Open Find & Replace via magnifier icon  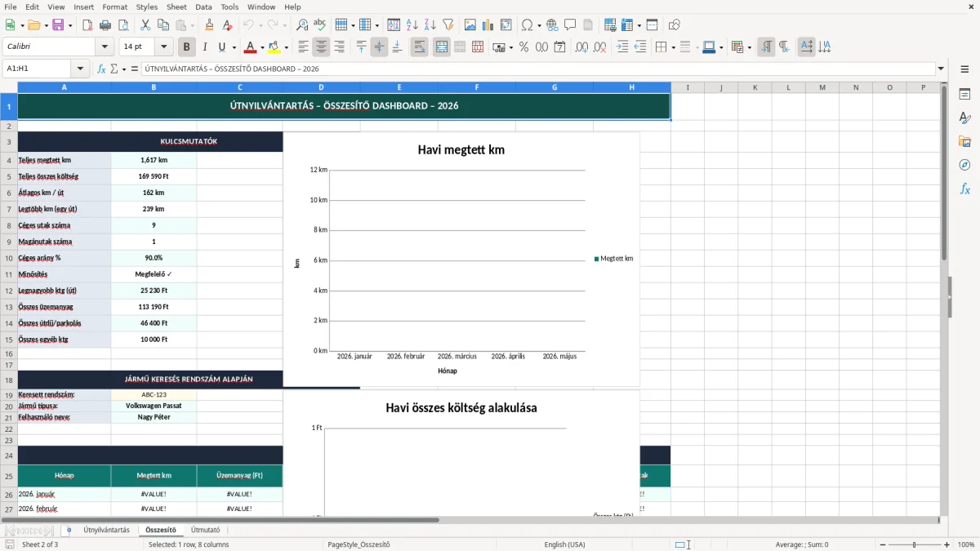[x=302, y=25]
